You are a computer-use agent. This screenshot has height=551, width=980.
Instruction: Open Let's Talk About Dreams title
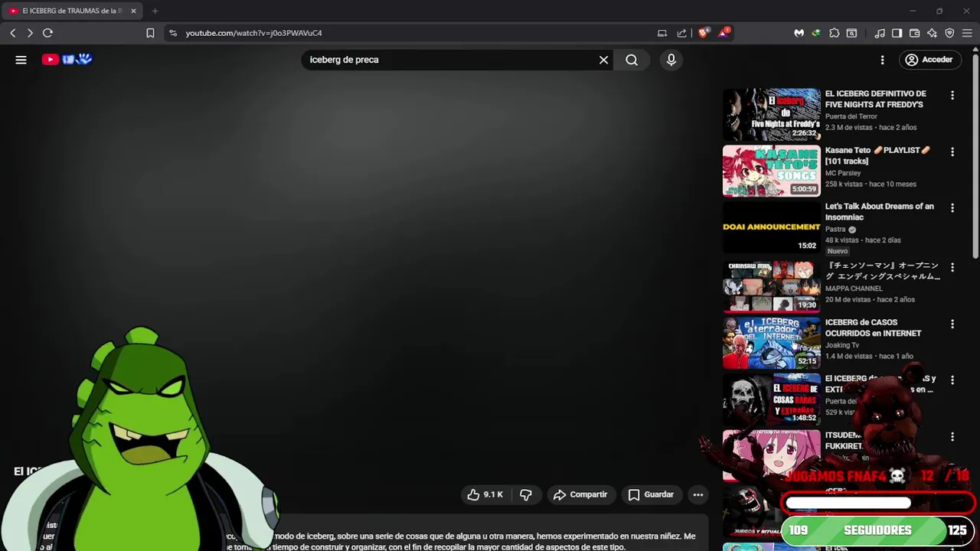click(880, 211)
